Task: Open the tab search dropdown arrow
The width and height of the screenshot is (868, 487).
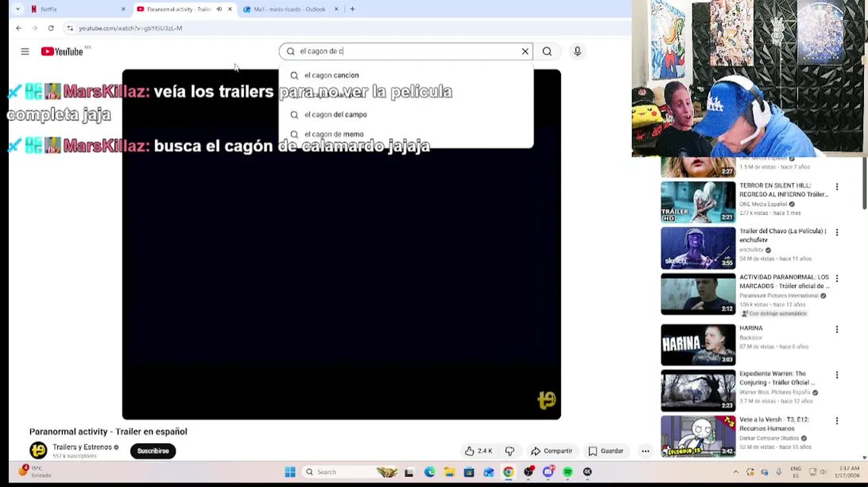Action: pyautogui.click(x=17, y=9)
